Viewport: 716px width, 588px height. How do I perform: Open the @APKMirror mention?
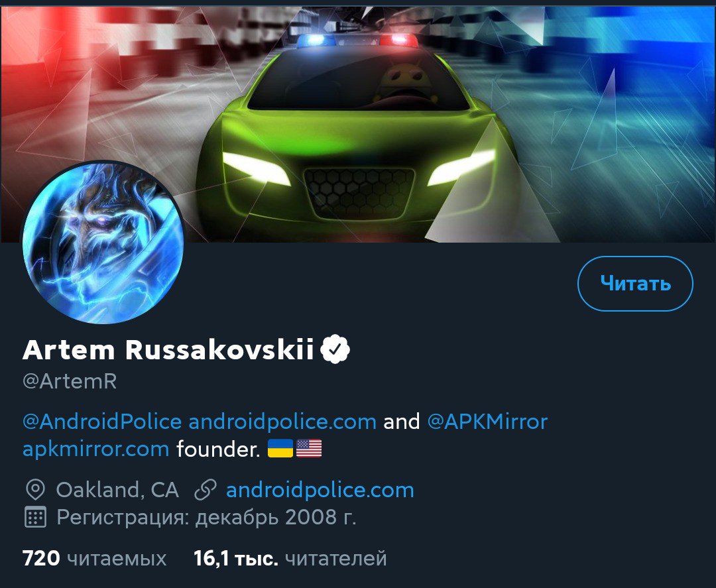(x=487, y=422)
